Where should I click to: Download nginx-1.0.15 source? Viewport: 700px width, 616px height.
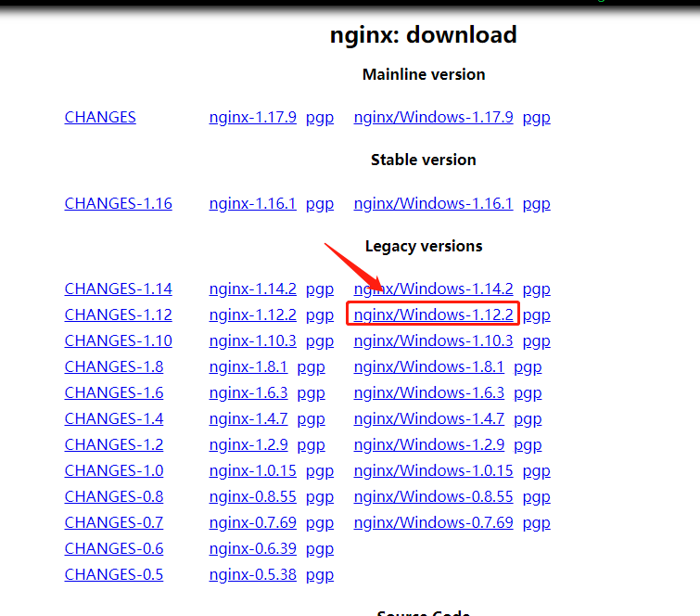[x=253, y=470]
